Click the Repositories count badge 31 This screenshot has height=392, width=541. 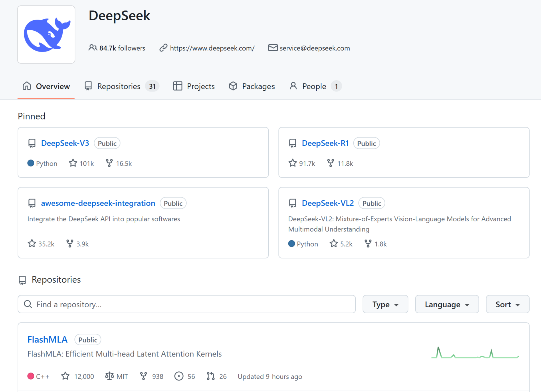pyautogui.click(x=152, y=86)
